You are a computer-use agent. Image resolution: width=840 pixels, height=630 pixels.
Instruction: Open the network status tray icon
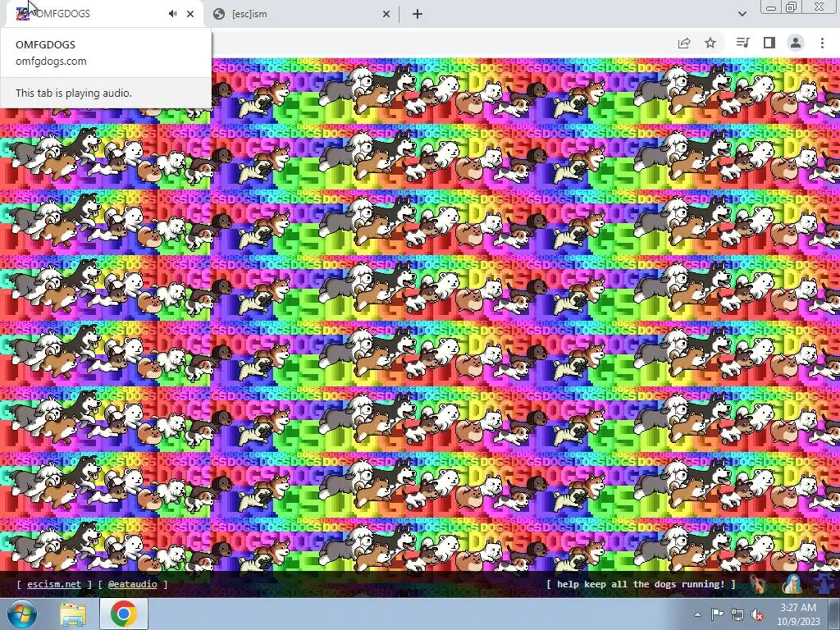coord(737,614)
